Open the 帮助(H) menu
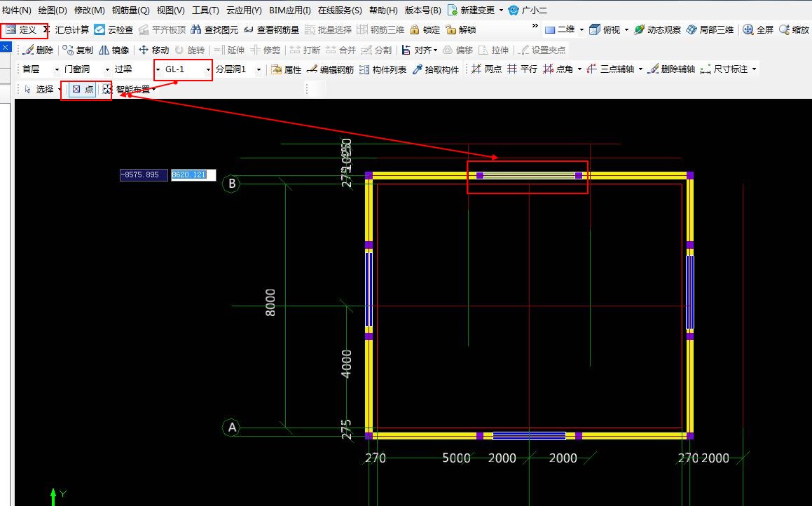The height and width of the screenshot is (506, 812). pos(384,11)
